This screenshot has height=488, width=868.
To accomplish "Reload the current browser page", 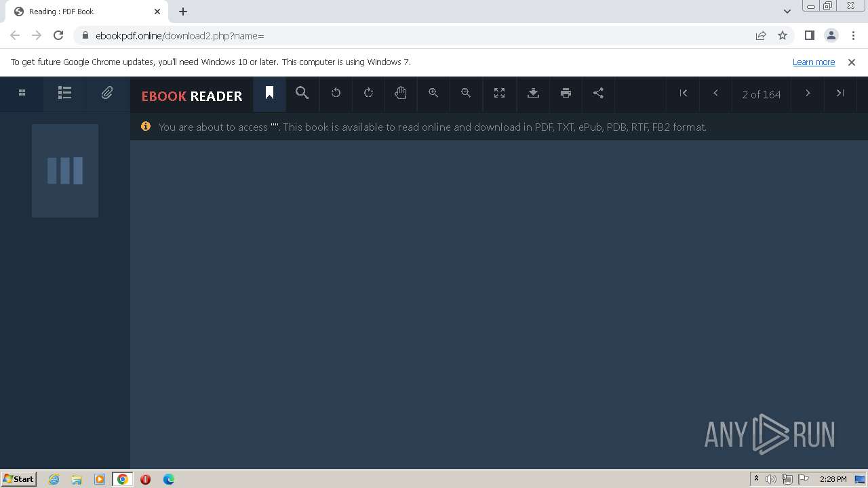I will pyautogui.click(x=58, y=35).
